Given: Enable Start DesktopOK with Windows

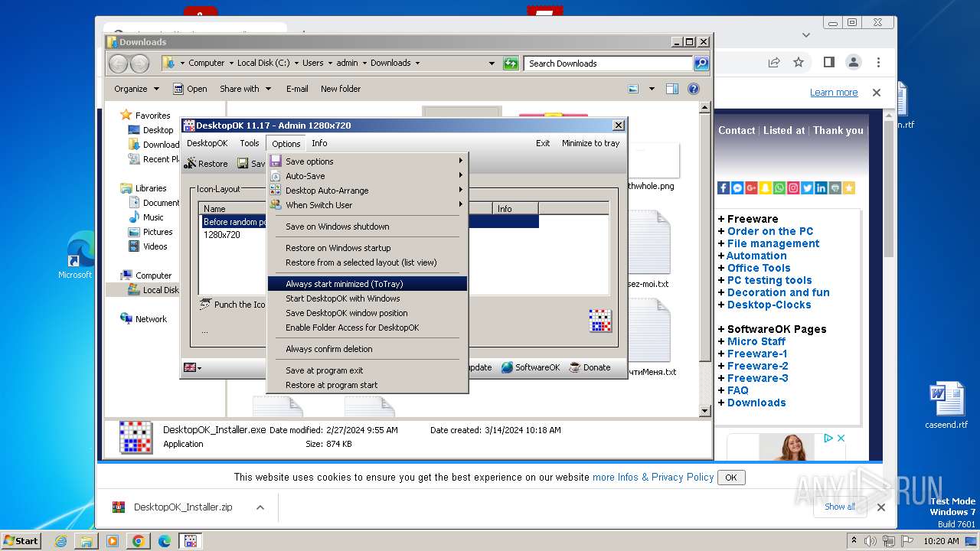Looking at the screenshot, I should tap(367, 298).
